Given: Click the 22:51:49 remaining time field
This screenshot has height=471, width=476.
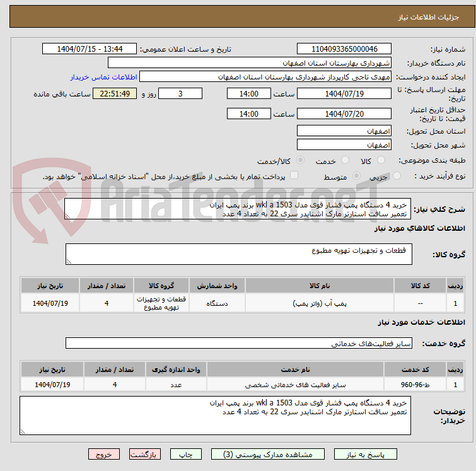Looking at the screenshot, I should point(115,93).
